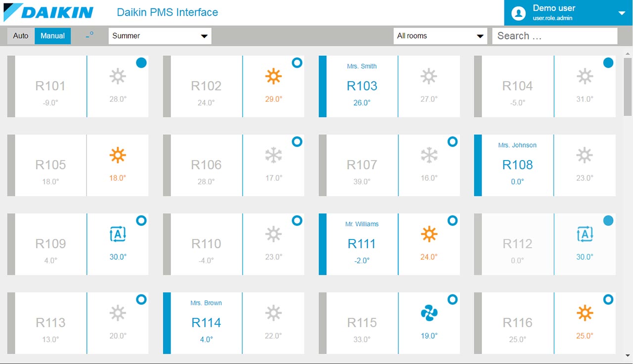Click the auto mode icon in R109

(118, 235)
